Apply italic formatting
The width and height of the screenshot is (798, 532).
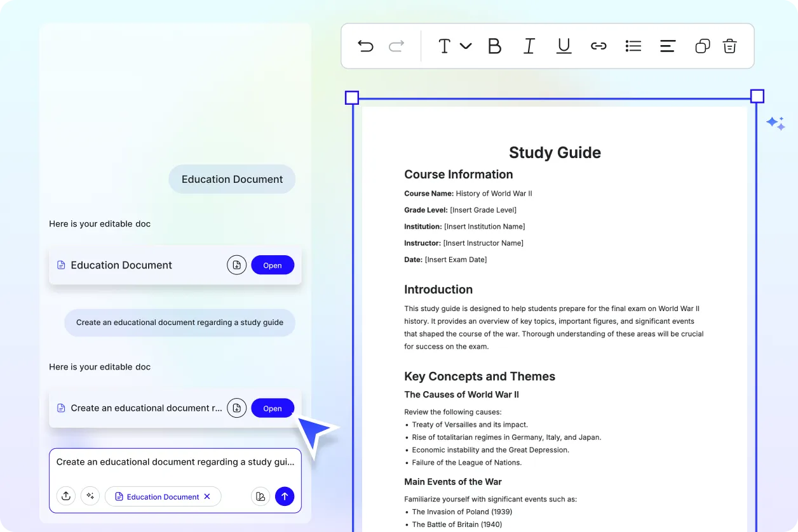(529, 46)
